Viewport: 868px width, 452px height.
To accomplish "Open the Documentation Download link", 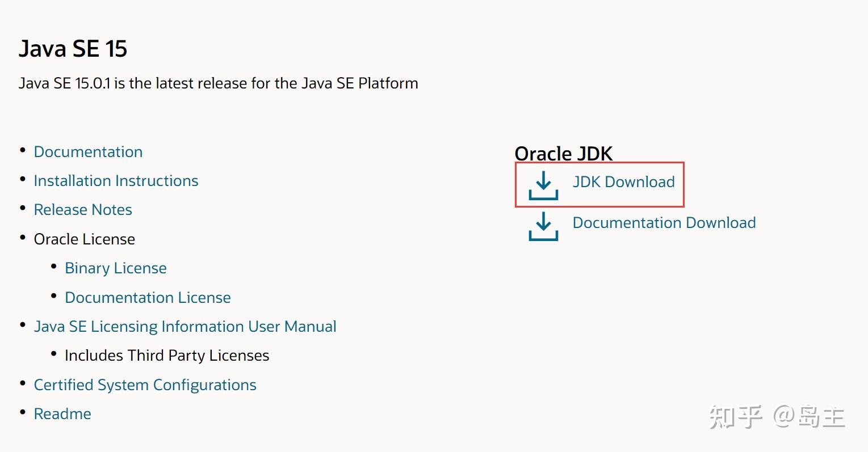I will point(664,223).
